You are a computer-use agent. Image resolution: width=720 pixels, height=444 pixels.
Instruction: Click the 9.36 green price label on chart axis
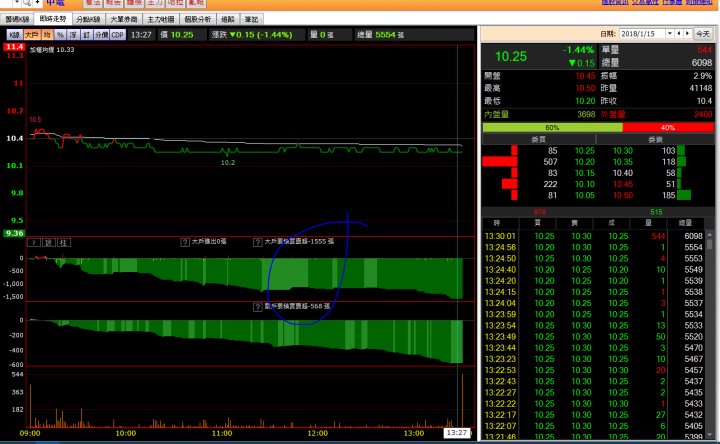14,233
